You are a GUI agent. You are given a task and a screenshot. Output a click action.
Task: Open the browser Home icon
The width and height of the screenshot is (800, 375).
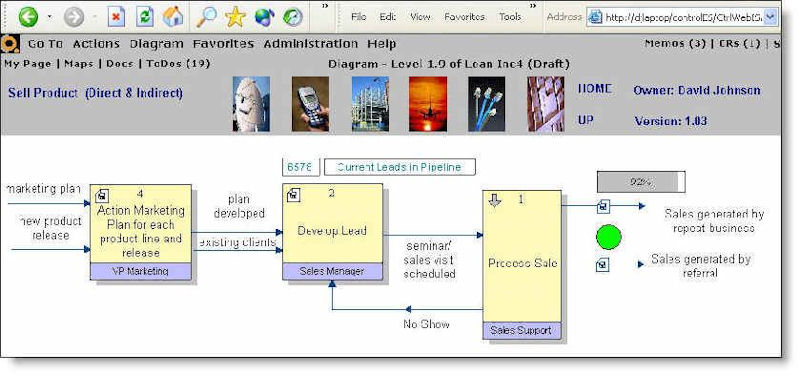point(173,17)
